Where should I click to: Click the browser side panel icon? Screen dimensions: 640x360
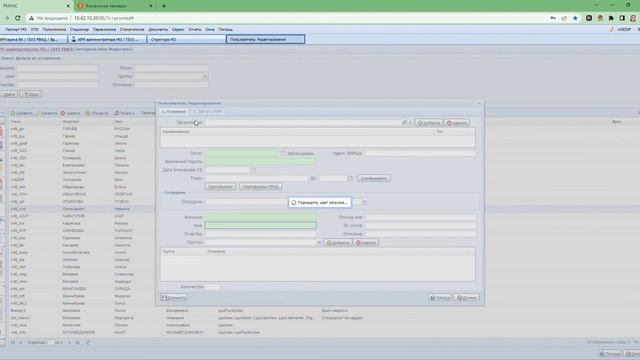622,18
